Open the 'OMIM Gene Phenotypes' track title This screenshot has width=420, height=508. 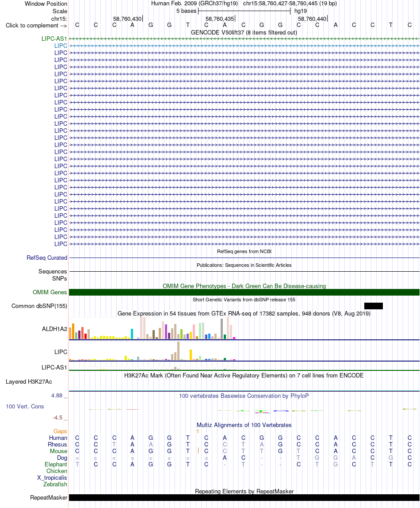point(244,286)
